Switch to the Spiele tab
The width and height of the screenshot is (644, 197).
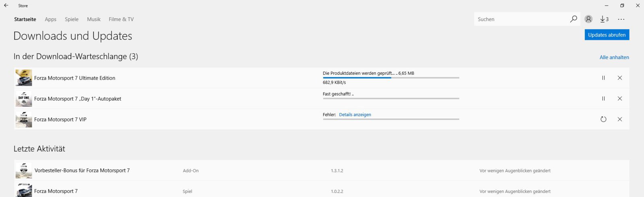72,19
